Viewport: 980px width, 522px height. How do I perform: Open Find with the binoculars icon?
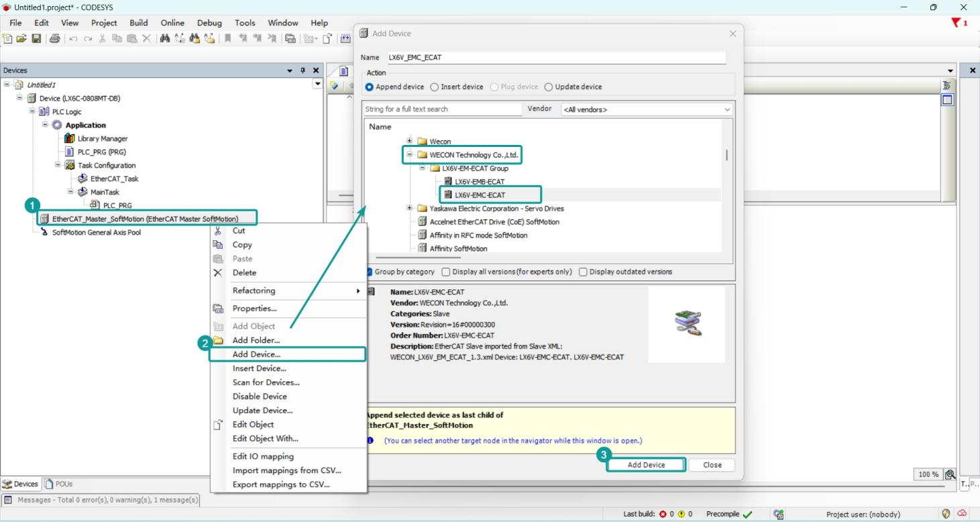pyautogui.click(x=165, y=38)
